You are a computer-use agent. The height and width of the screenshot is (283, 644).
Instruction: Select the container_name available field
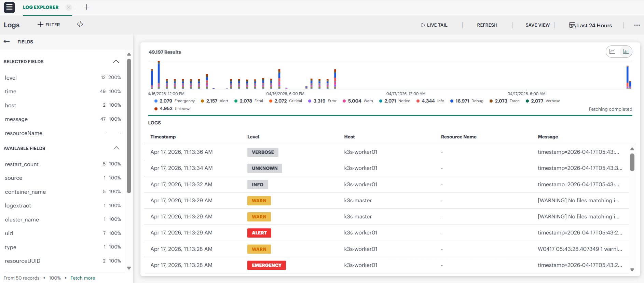click(26, 192)
